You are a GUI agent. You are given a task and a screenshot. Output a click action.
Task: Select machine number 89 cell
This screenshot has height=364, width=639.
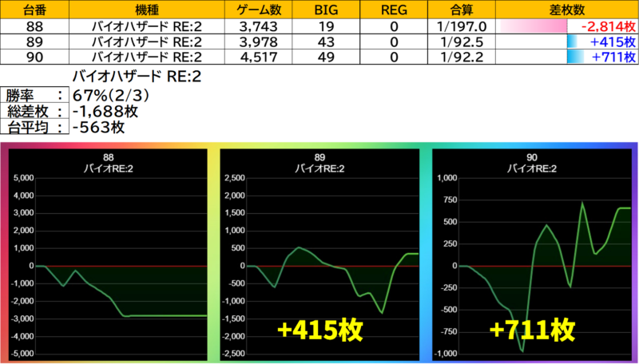click(x=34, y=42)
